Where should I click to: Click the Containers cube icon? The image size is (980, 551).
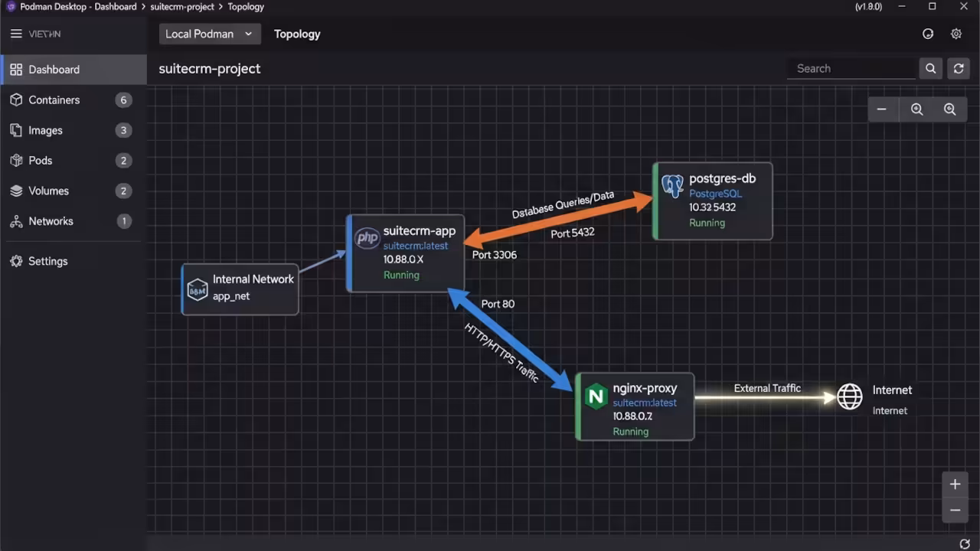point(16,99)
